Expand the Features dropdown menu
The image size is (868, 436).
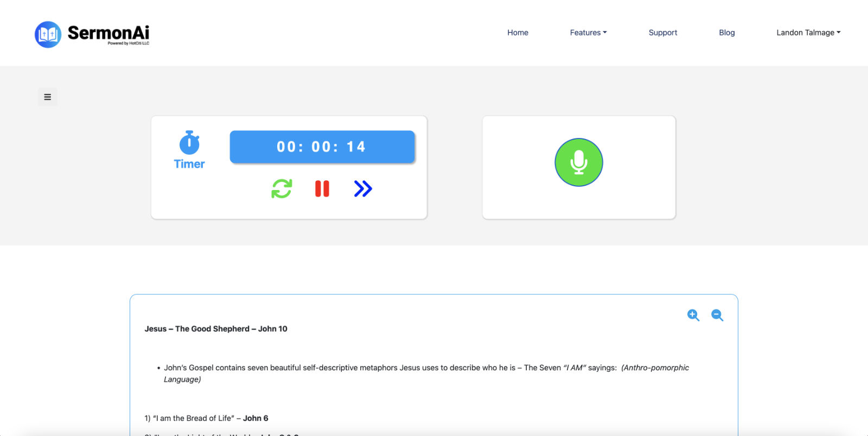(x=588, y=33)
